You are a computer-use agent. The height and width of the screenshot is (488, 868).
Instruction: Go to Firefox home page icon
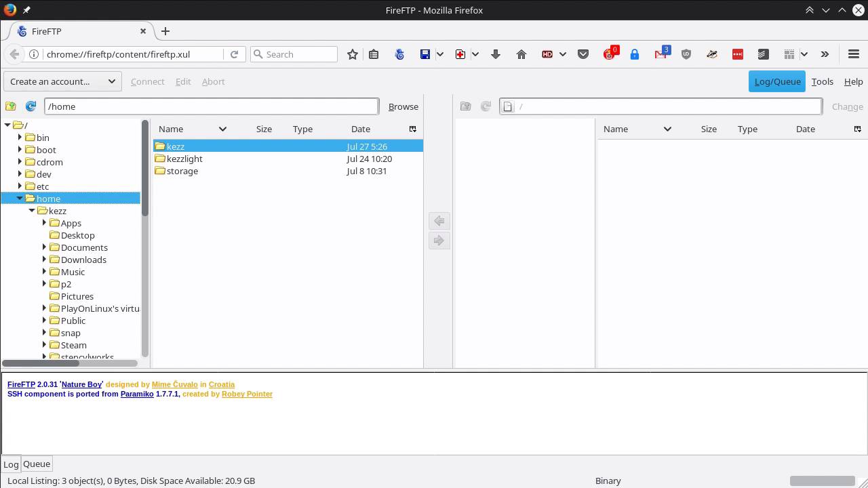pos(521,54)
